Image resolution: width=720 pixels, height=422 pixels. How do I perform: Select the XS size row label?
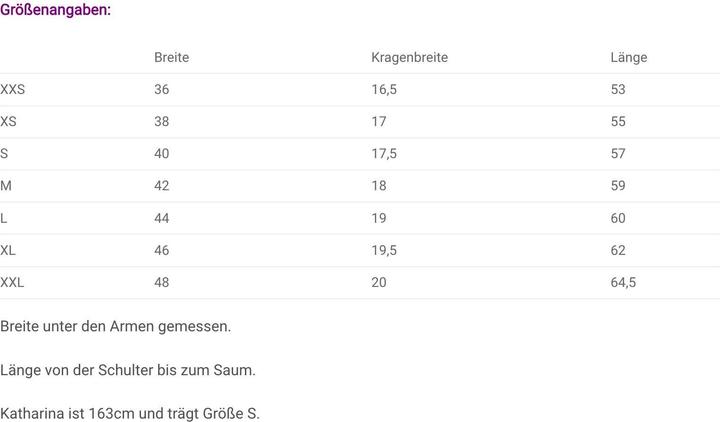[x=9, y=122]
